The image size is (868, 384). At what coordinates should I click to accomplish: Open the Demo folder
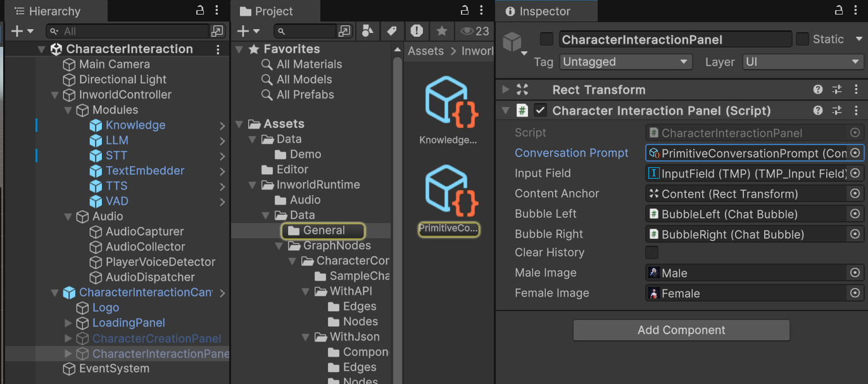point(305,154)
